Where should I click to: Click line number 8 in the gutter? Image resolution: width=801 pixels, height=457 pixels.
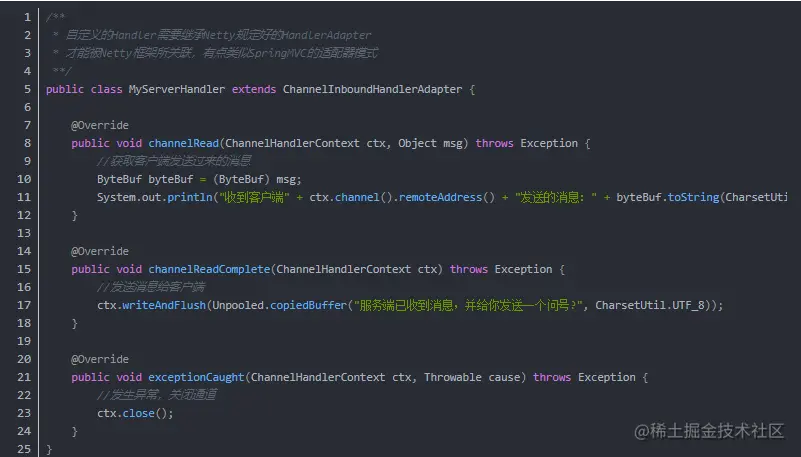(x=27, y=143)
